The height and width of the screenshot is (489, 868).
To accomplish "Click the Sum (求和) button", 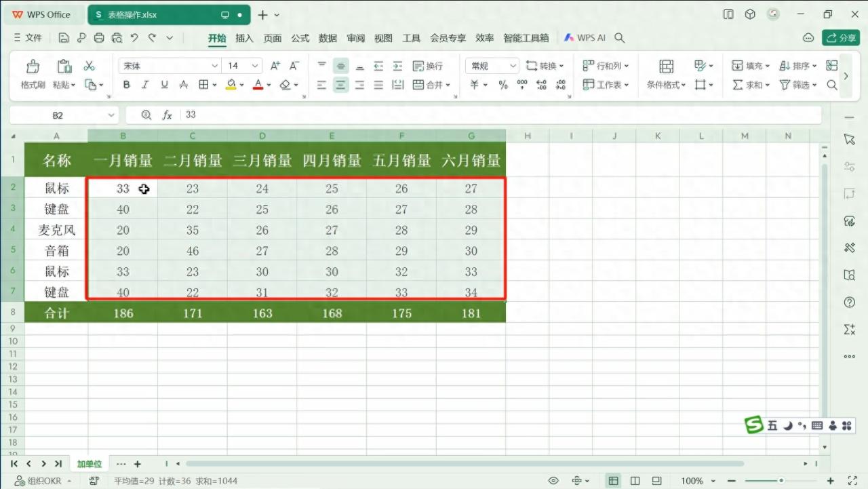I will [751, 85].
